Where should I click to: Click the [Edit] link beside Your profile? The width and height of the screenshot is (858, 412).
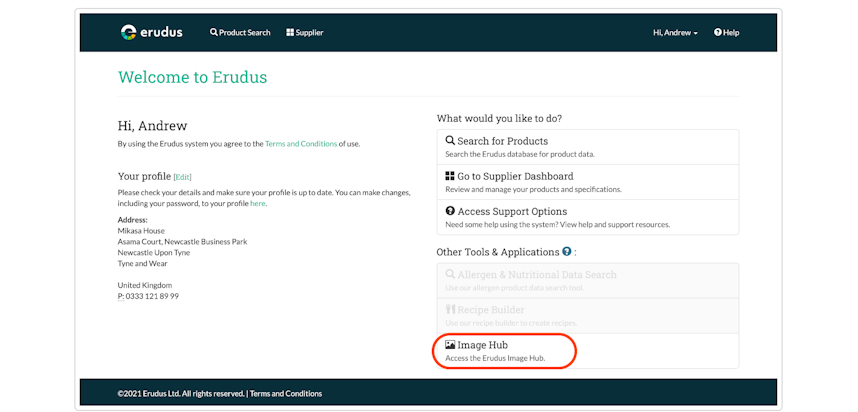(x=182, y=177)
